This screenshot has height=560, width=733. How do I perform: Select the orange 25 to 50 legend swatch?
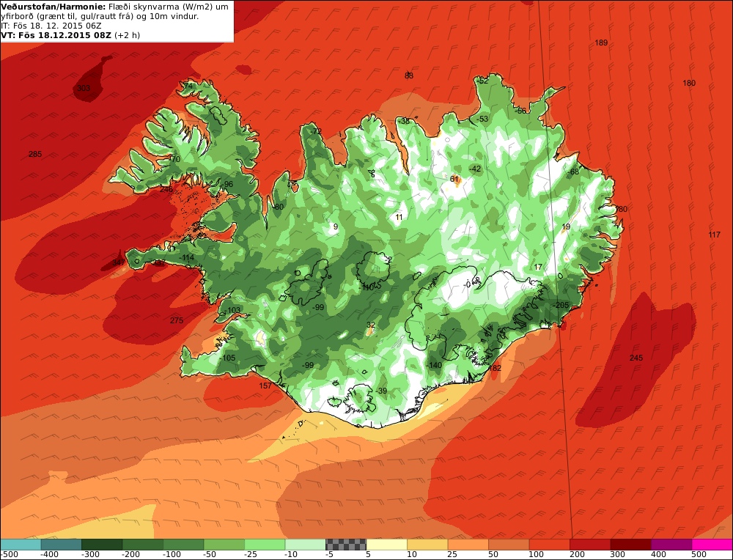point(468,544)
